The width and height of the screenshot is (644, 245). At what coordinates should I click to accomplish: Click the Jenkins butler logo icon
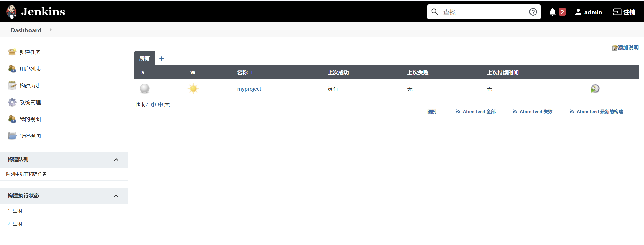(11, 12)
